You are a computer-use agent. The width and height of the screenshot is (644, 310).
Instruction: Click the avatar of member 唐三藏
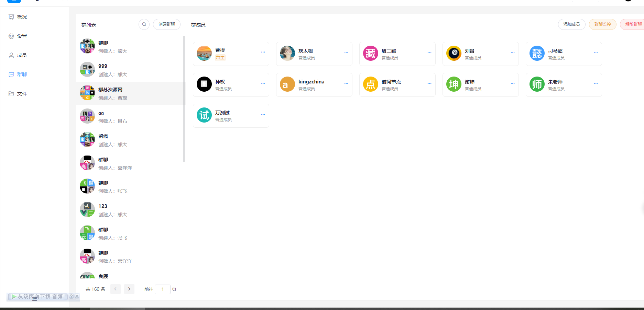click(x=370, y=53)
